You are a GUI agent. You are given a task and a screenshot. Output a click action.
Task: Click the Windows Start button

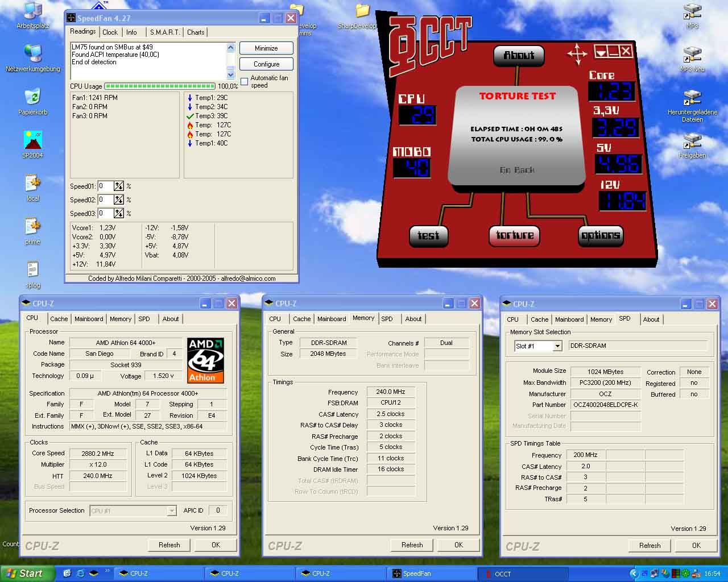point(27,573)
